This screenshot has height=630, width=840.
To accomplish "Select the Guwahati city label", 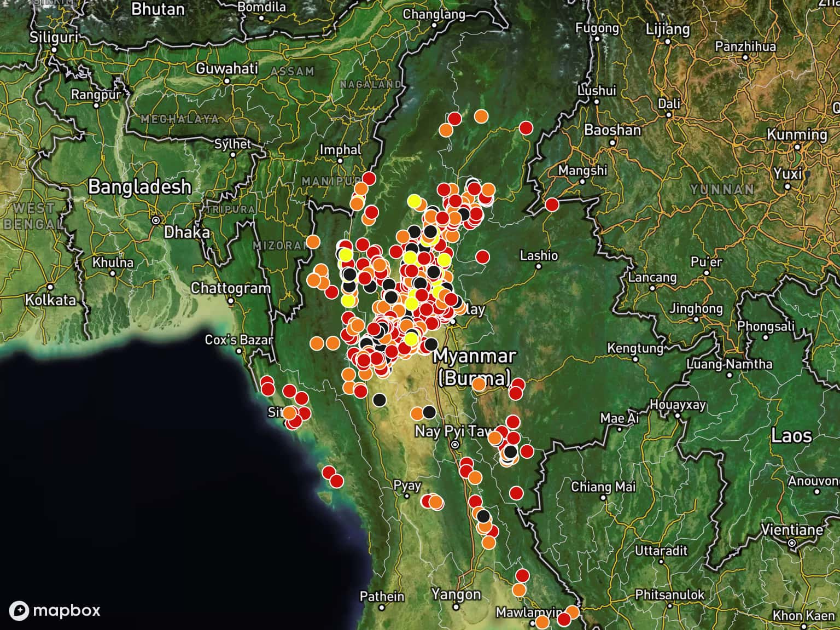I will [226, 69].
